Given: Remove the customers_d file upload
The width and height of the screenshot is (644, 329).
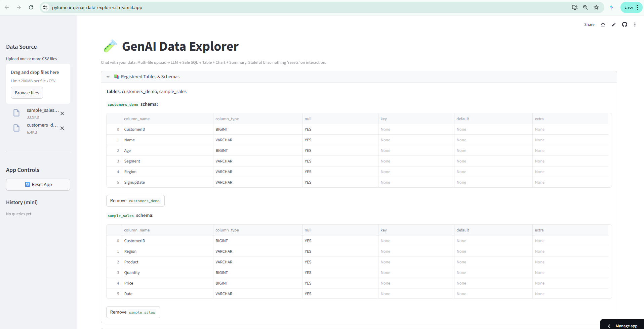Looking at the screenshot, I should [62, 128].
